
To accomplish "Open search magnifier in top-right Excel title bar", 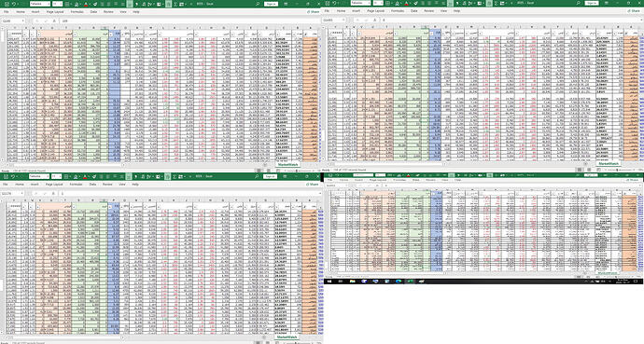I will click(578, 3).
